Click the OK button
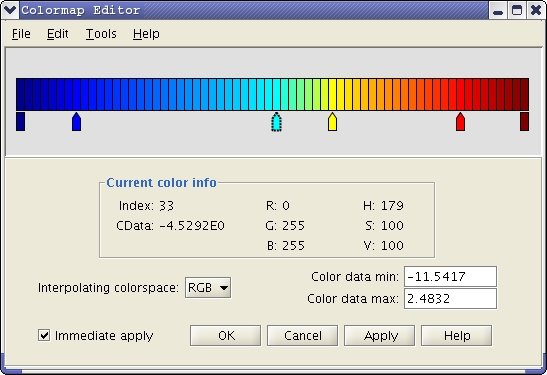This screenshot has height=375, width=547. (225, 336)
